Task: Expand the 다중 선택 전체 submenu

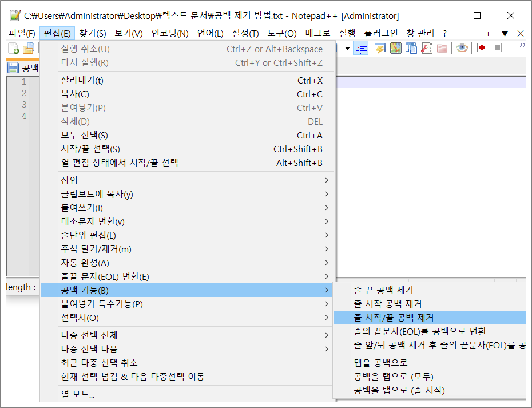Action: (x=188, y=335)
